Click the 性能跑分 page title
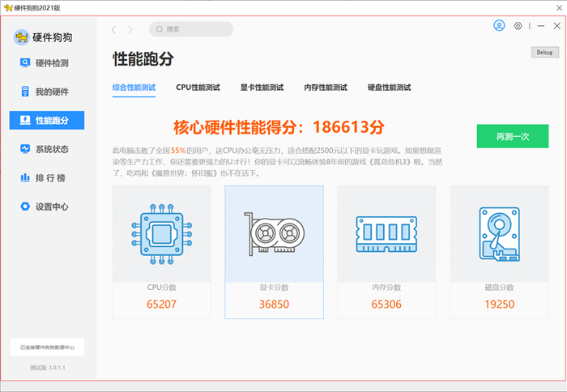This screenshot has height=392, width=567. [143, 59]
